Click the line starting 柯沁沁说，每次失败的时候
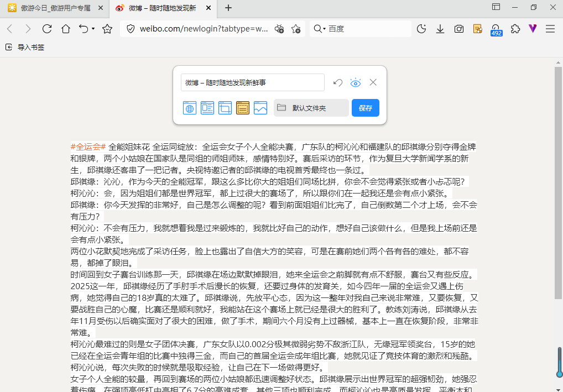 [x=199, y=368]
